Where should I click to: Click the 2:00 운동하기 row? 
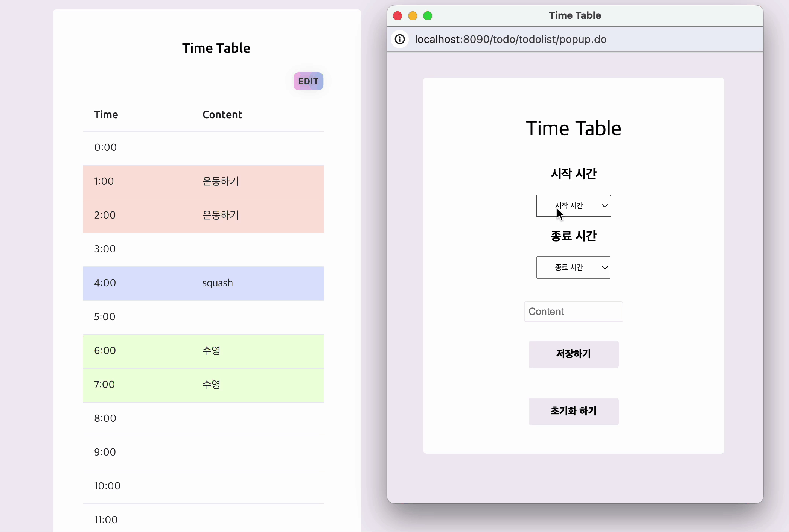(x=203, y=215)
